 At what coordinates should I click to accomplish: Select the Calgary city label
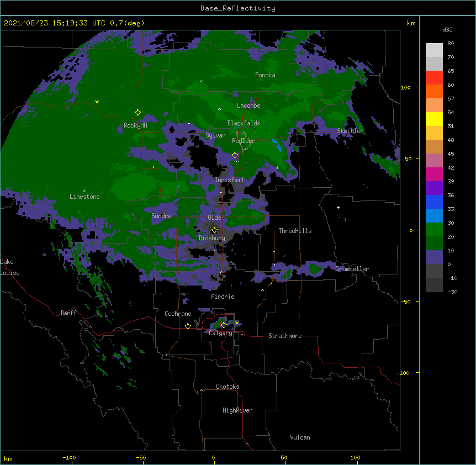[x=220, y=333]
